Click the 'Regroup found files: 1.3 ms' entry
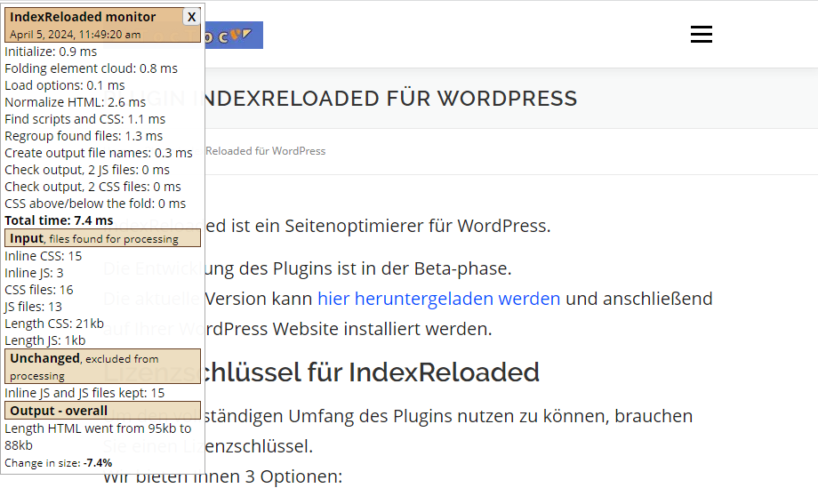 (84, 136)
